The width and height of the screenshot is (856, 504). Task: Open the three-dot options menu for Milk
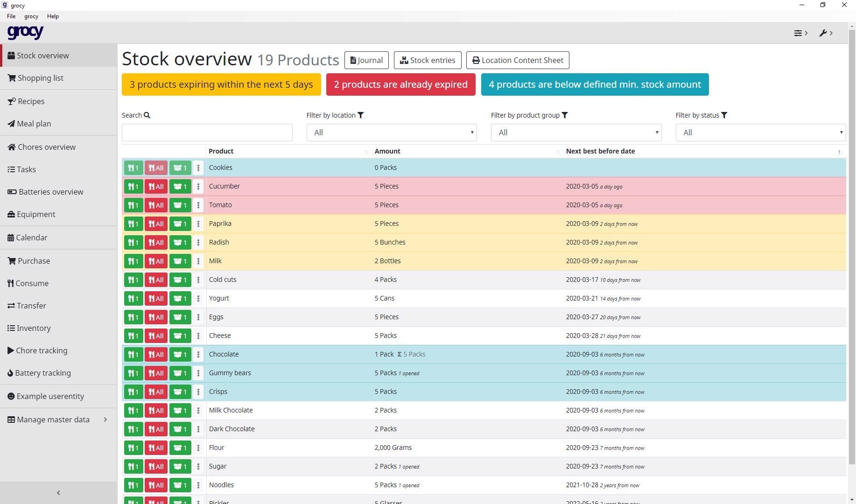(198, 261)
